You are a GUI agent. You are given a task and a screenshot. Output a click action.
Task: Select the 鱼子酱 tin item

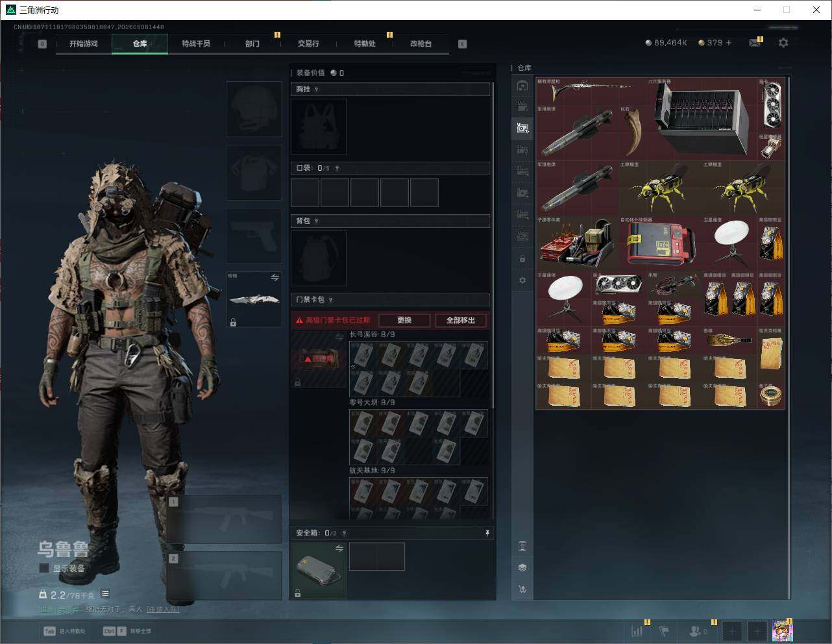point(770,395)
